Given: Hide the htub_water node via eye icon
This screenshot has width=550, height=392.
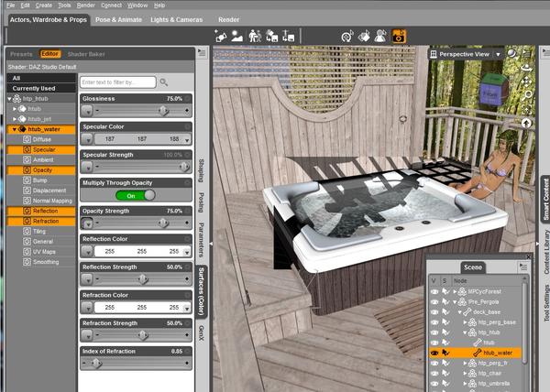Looking at the screenshot, I should click(x=434, y=353).
